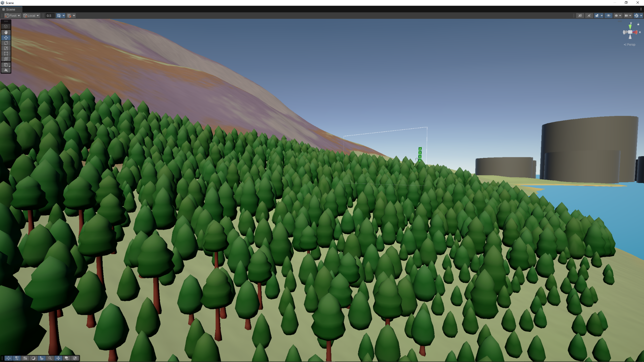Image resolution: width=644 pixels, height=362 pixels.
Task: Click the draw mode sphere overlay icon
Action: tap(33, 358)
